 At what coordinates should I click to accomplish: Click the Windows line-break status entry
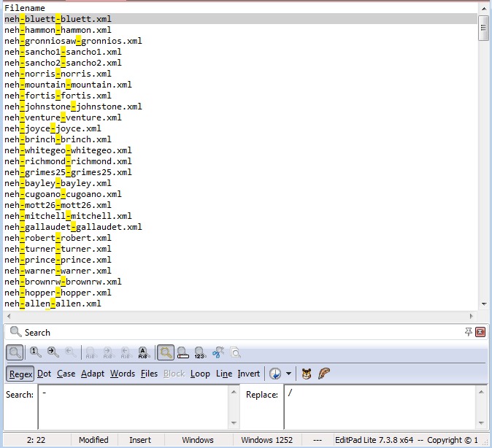tap(198, 440)
